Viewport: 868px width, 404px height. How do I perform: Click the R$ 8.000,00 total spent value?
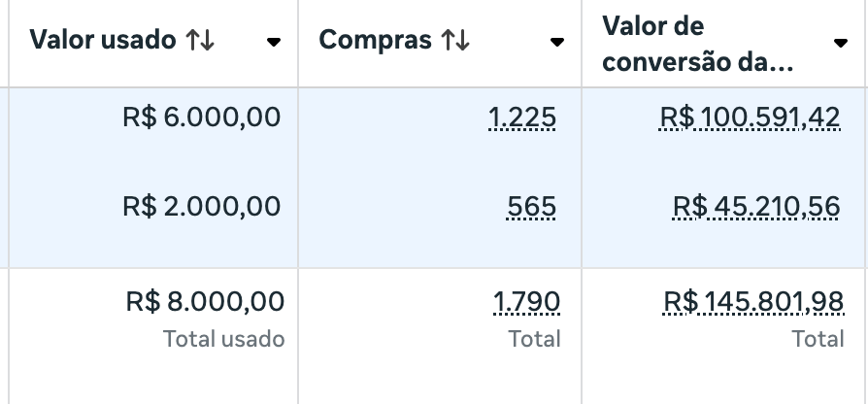pyautogui.click(x=206, y=302)
